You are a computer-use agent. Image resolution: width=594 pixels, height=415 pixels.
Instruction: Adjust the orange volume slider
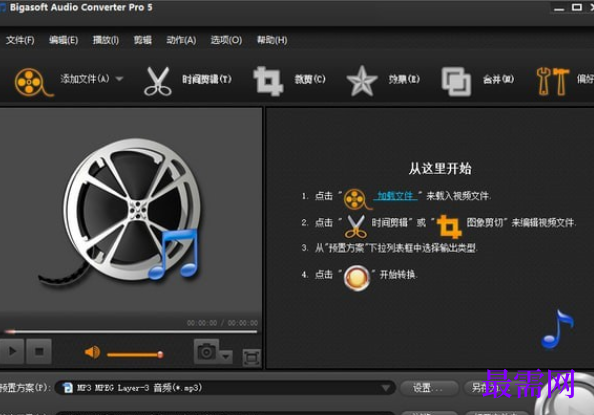coord(135,355)
